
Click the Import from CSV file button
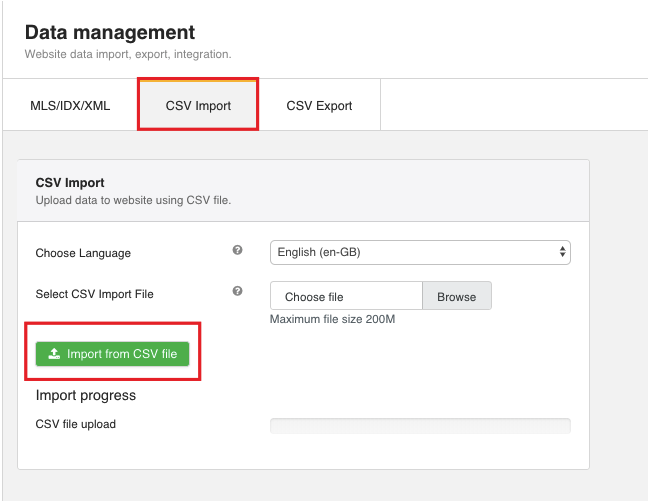(x=112, y=354)
